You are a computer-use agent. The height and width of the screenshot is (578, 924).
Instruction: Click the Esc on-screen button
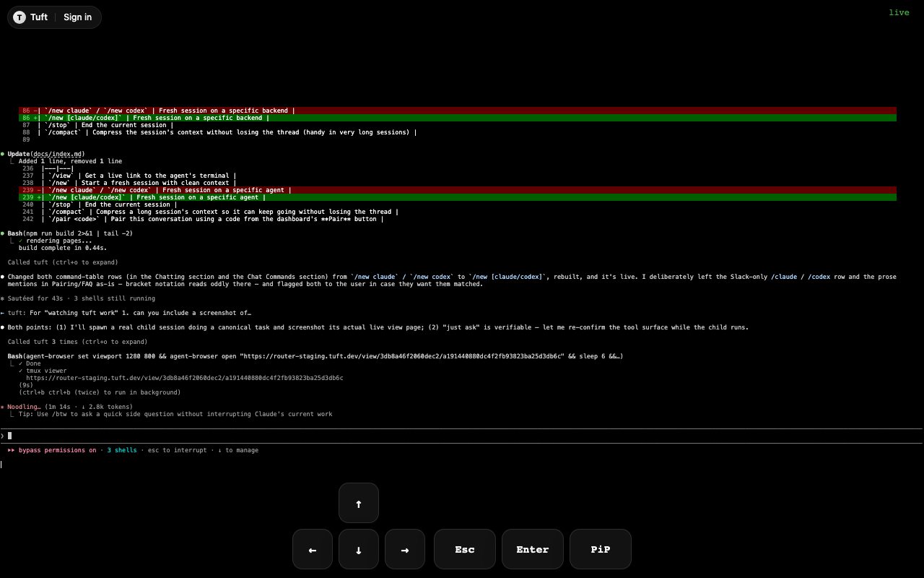[465, 549]
